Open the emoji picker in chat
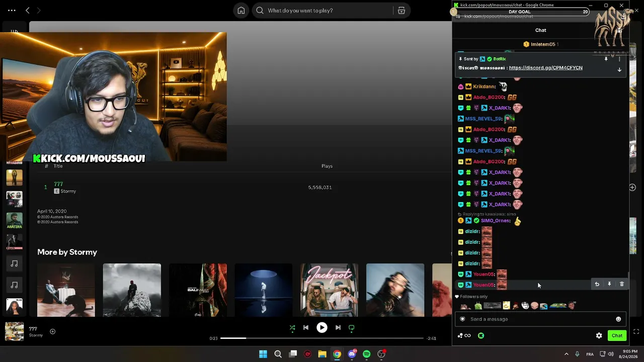Screen dimensions: 644x362 [x=618, y=319]
